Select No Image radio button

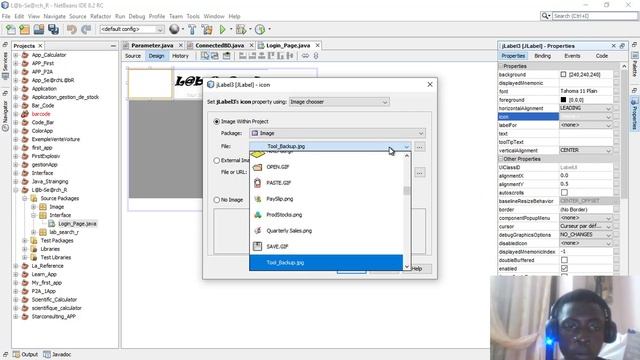(x=217, y=200)
